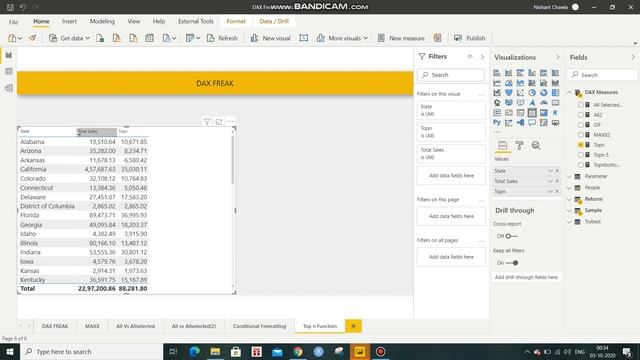Open the Format paint roller tab
The image size is (640, 360).
(x=519, y=145)
